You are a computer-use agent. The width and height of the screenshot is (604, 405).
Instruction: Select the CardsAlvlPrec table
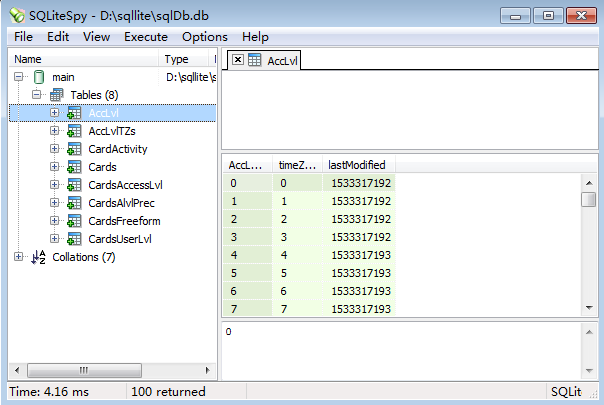point(121,203)
